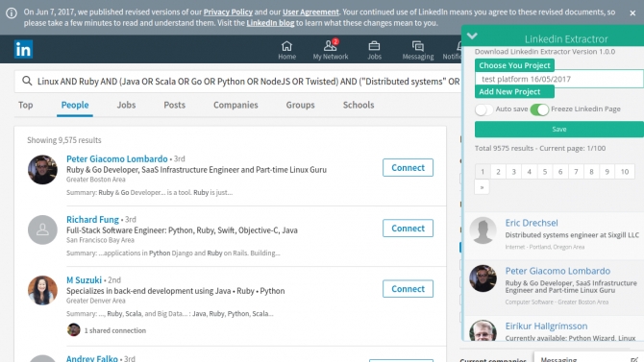Go to extractor page 6
This screenshot has width=644, height=362.
(560, 172)
